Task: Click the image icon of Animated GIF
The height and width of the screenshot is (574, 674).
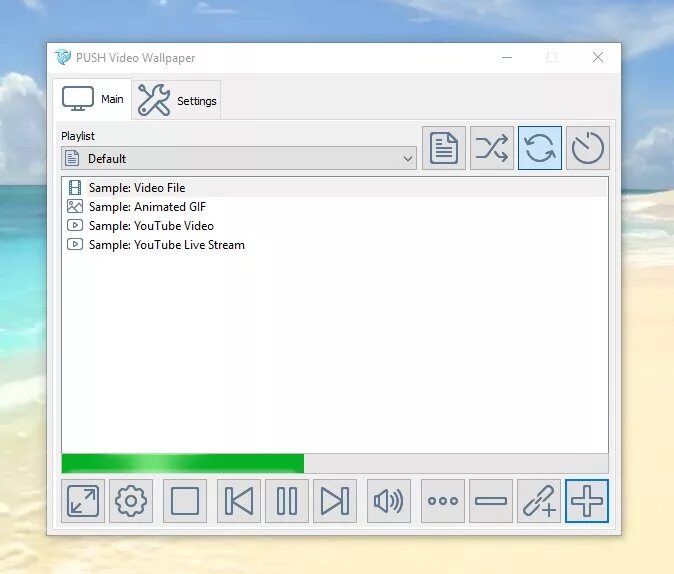Action: (x=75, y=206)
